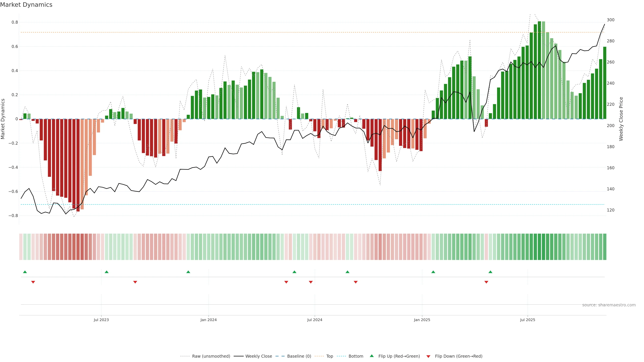Click the red Flip Down triangle legend icon
644x362 pixels.
click(x=428, y=356)
